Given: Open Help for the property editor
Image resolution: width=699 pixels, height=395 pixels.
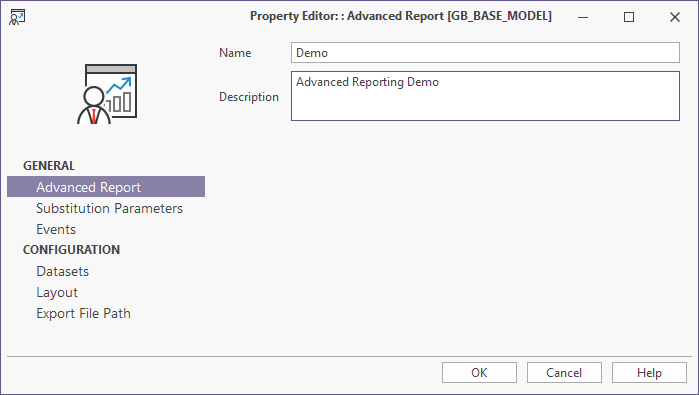Looking at the screenshot, I should [x=649, y=373].
